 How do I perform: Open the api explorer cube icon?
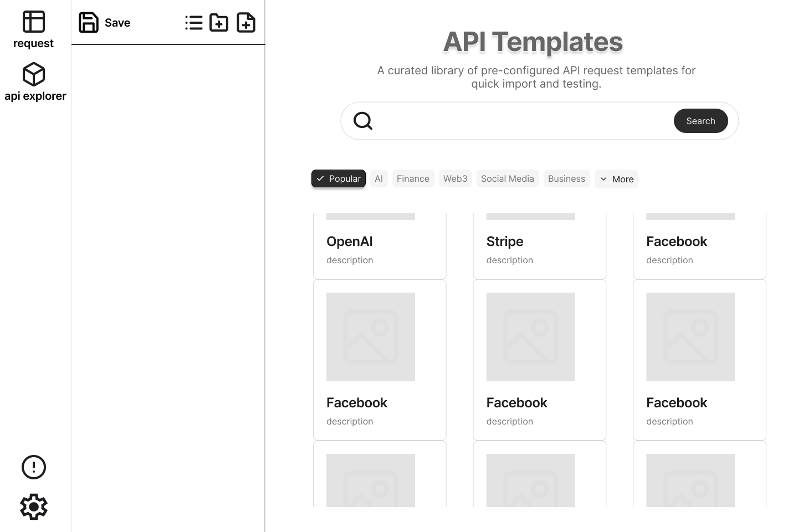coord(33,74)
